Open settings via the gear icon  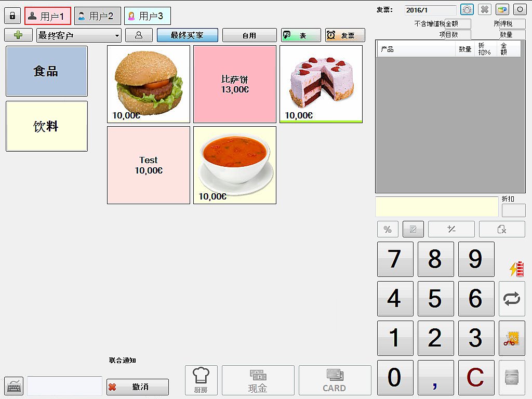pos(467,9)
